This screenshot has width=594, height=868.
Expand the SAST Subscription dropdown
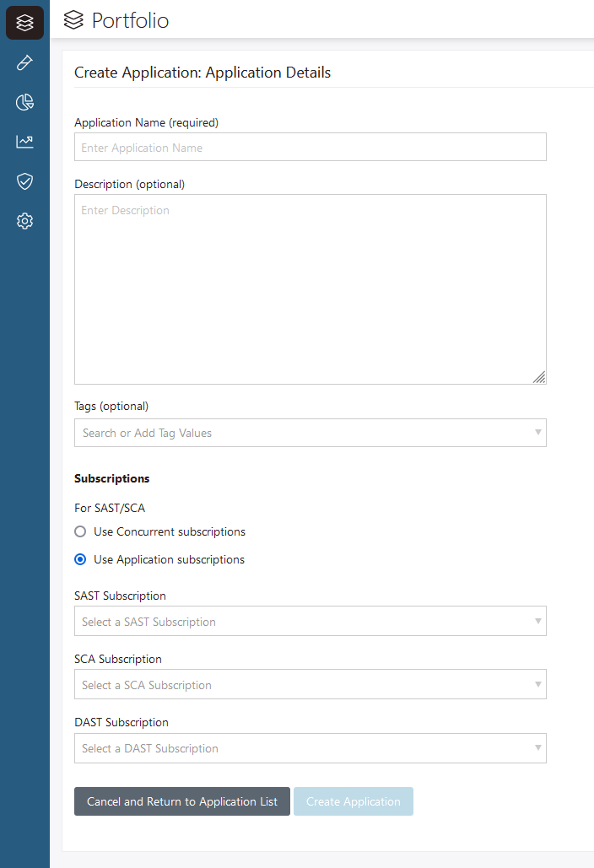click(x=310, y=621)
